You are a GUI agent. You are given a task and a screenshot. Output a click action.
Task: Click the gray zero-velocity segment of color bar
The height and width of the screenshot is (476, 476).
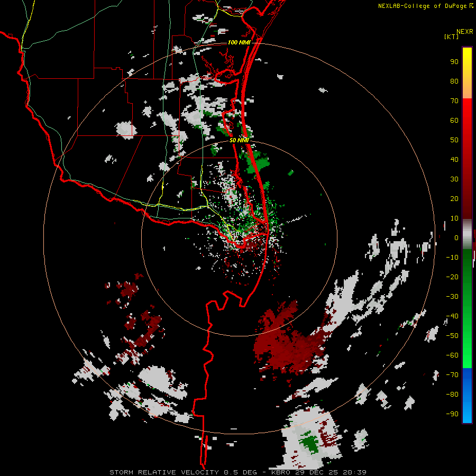click(x=467, y=234)
